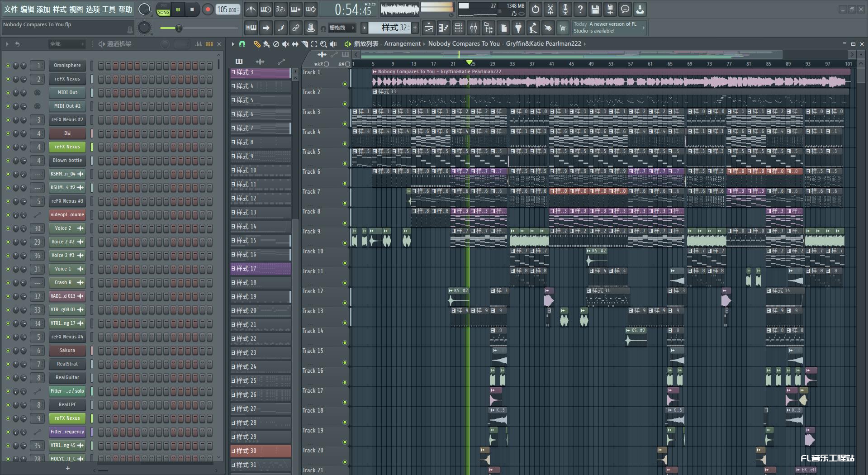The image size is (868, 475).
Task: Toggle PAT/SONG mode switch
Action: coord(163,9)
